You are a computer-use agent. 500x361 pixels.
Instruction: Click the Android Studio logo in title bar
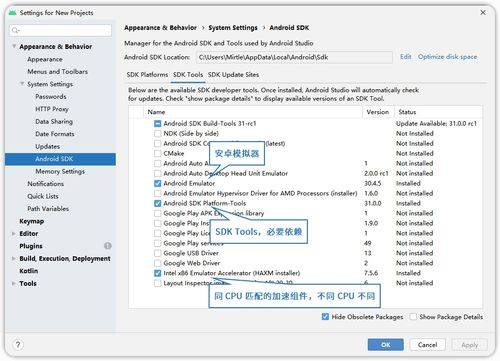[13, 13]
